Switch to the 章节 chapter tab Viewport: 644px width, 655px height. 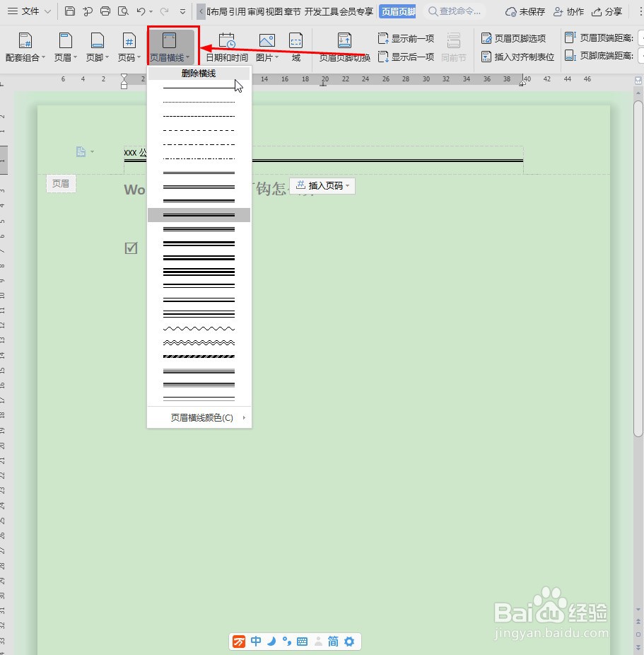click(x=292, y=12)
